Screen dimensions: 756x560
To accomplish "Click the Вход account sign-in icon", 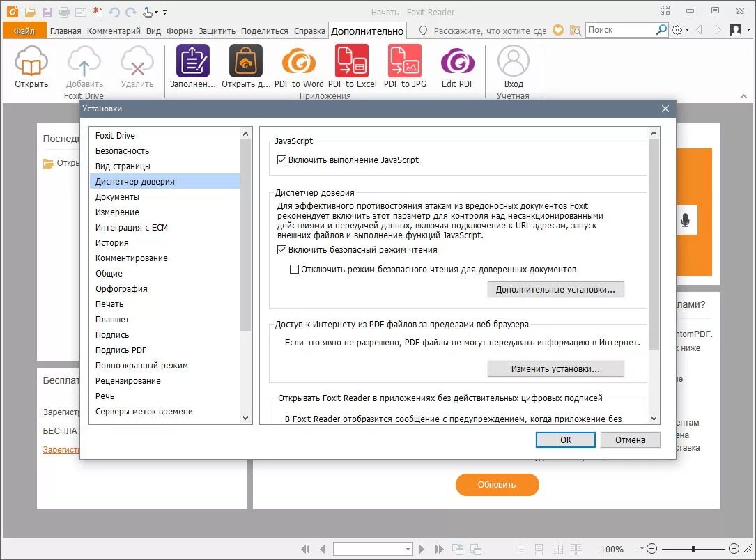I will (x=514, y=61).
